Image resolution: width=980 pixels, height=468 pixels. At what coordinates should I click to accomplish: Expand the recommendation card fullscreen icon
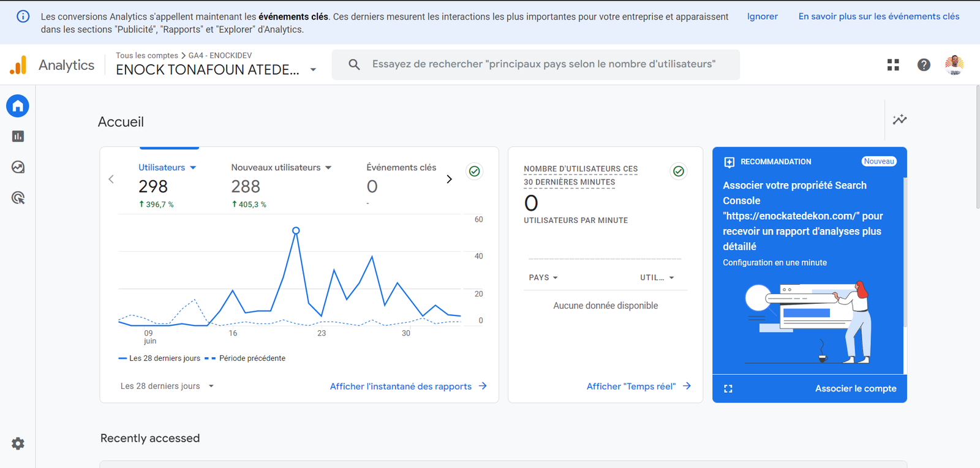(728, 388)
